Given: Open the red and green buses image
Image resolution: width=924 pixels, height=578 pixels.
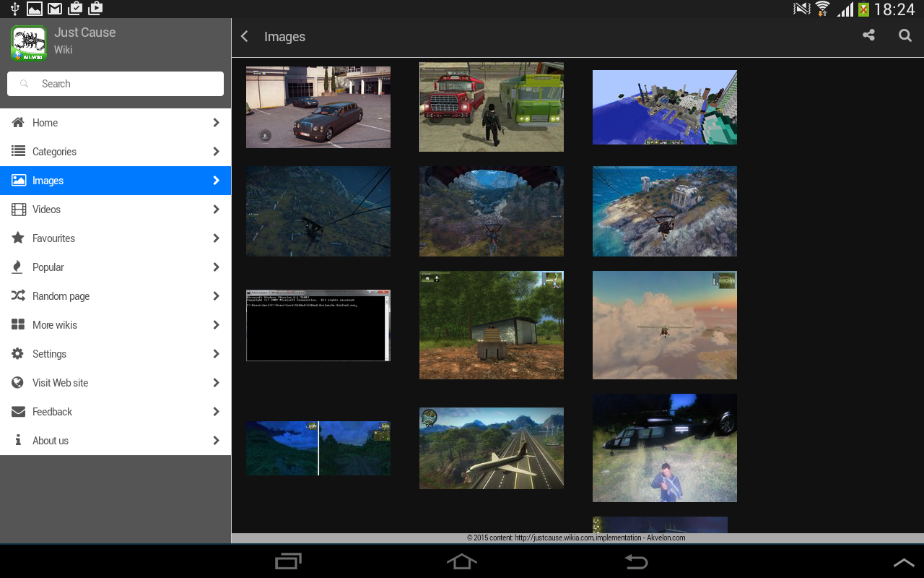Looking at the screenshot, I should click(492, 107).
